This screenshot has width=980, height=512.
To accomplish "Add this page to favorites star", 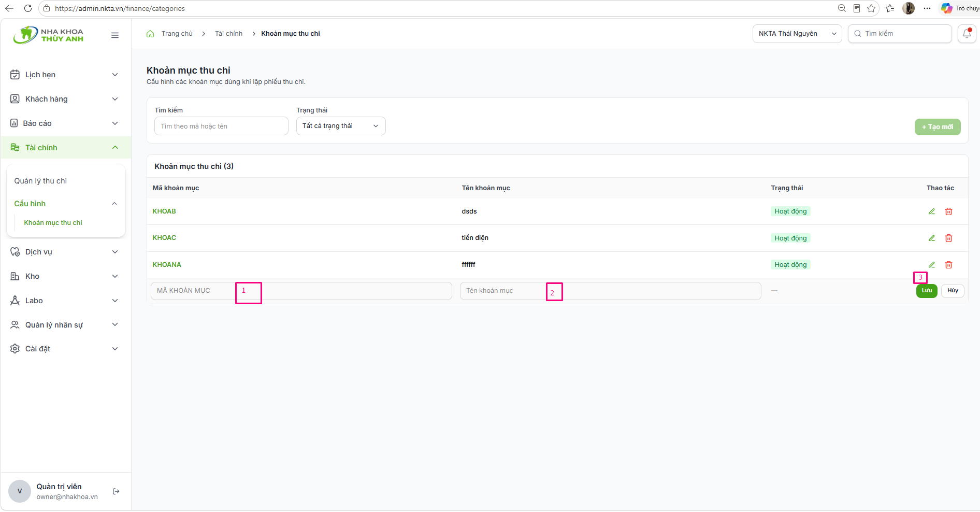I will 871,8.
